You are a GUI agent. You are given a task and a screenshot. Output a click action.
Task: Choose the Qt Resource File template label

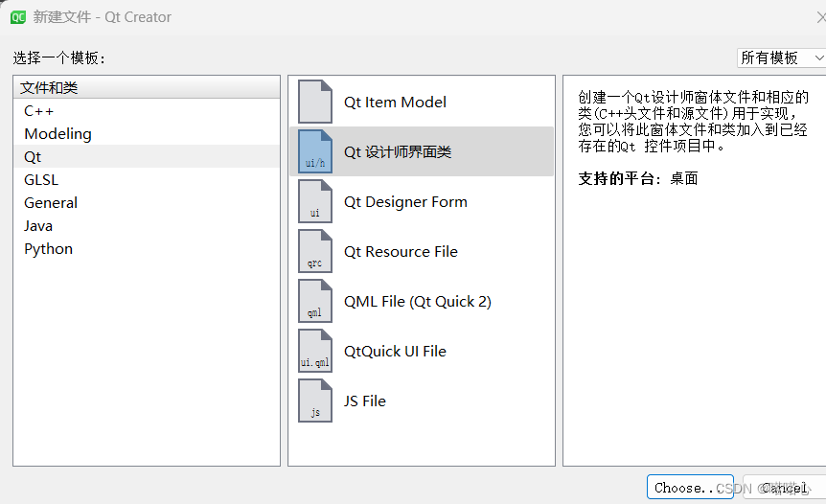[x=401, y=252]
